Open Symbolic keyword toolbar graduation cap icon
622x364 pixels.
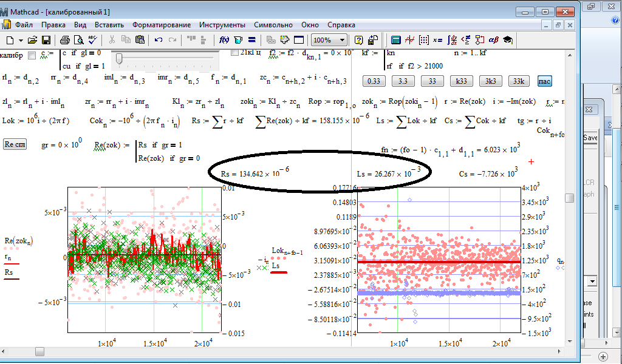point(508,40)
